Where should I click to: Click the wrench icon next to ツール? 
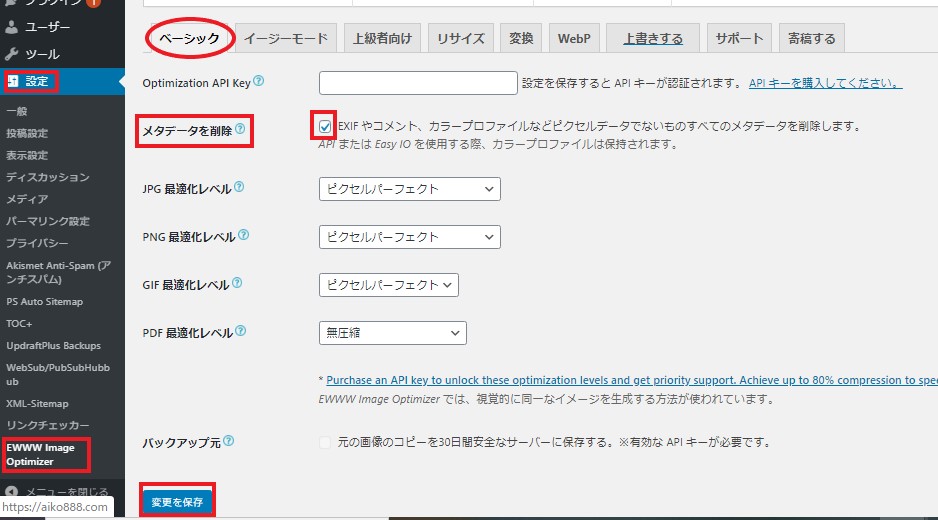click(11, 54)
